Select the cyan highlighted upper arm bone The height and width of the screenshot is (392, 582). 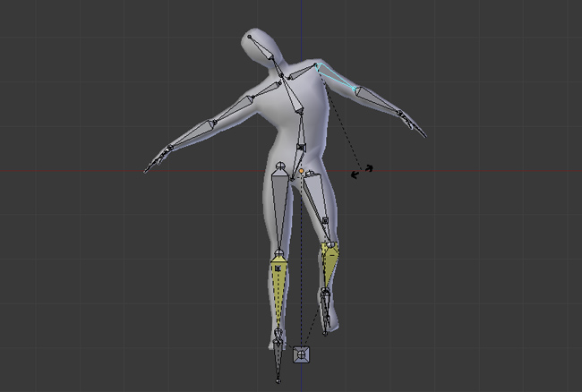click(x=334, y=76)
